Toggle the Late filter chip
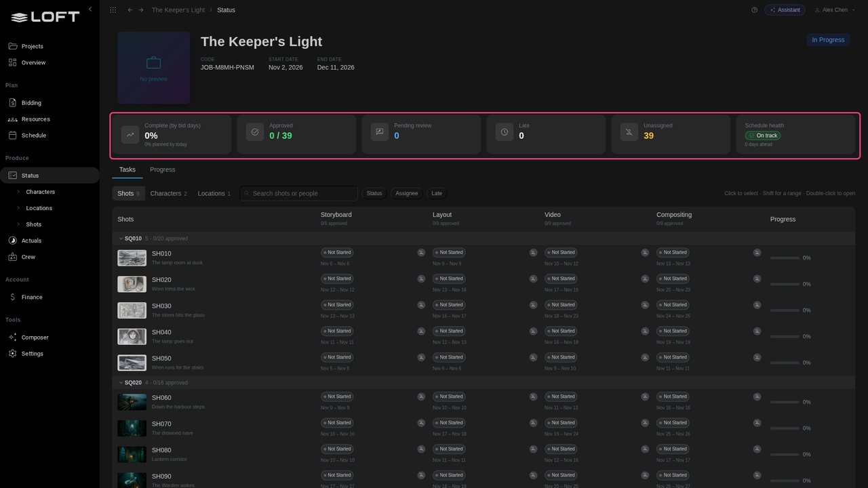 [x=437, y=193]
